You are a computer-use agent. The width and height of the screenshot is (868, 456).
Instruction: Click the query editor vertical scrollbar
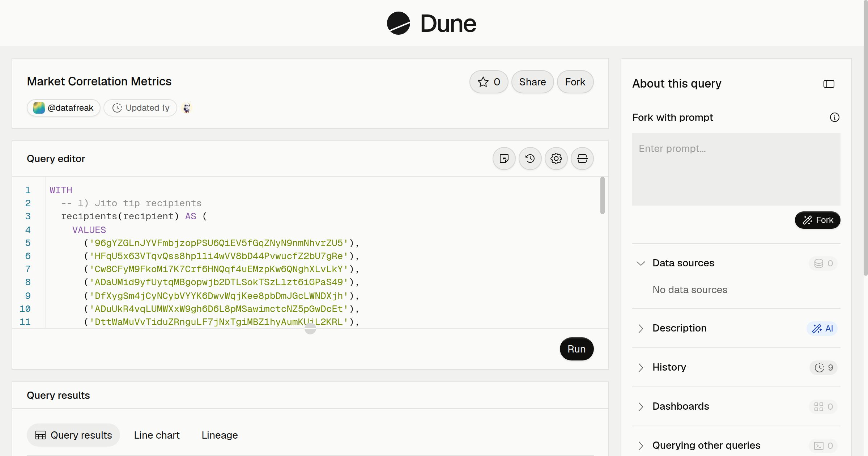point(602,195)
